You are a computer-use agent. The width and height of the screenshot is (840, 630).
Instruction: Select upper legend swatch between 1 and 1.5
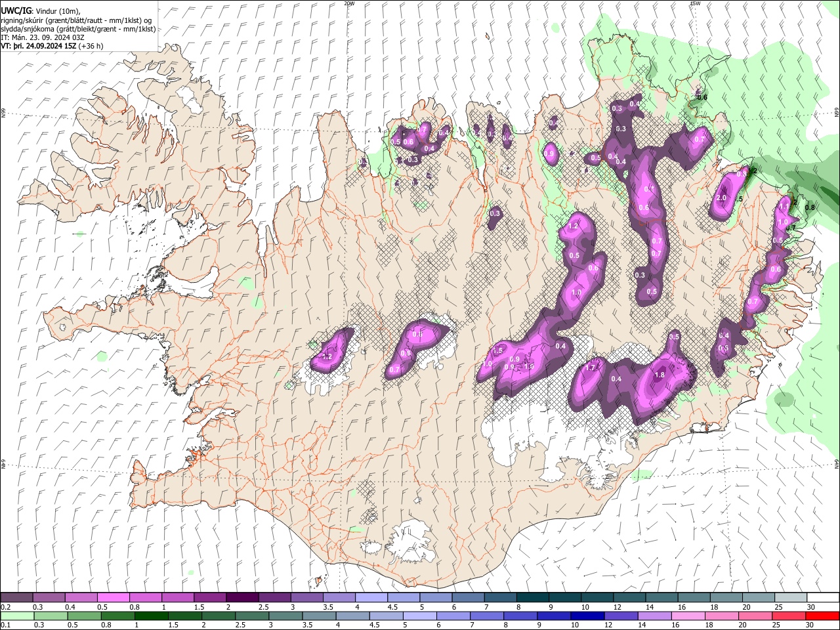pos(177,597)
